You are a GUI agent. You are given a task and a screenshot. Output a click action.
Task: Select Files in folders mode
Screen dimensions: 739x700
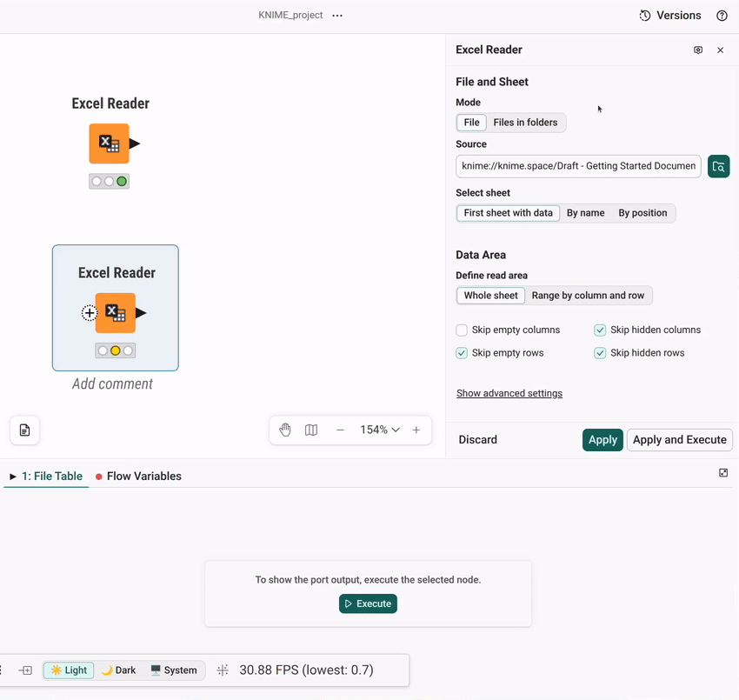point(525,123)
